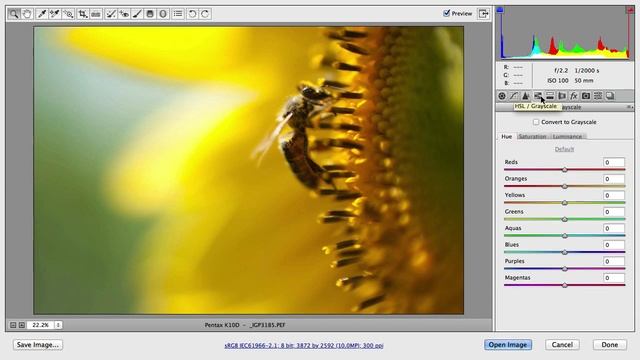
Task: Toggle highlight clipping warning in histogram
Action: click(630, 10)
